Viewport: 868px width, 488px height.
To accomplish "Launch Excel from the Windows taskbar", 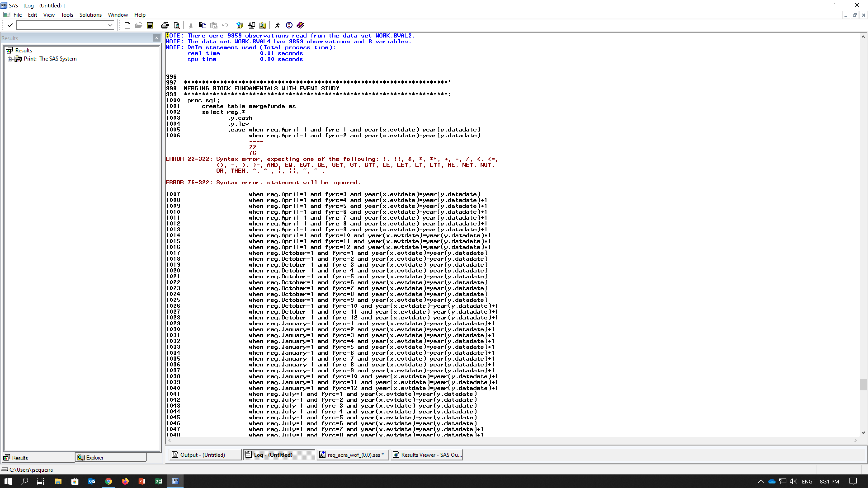I will [x=159, y=481].
